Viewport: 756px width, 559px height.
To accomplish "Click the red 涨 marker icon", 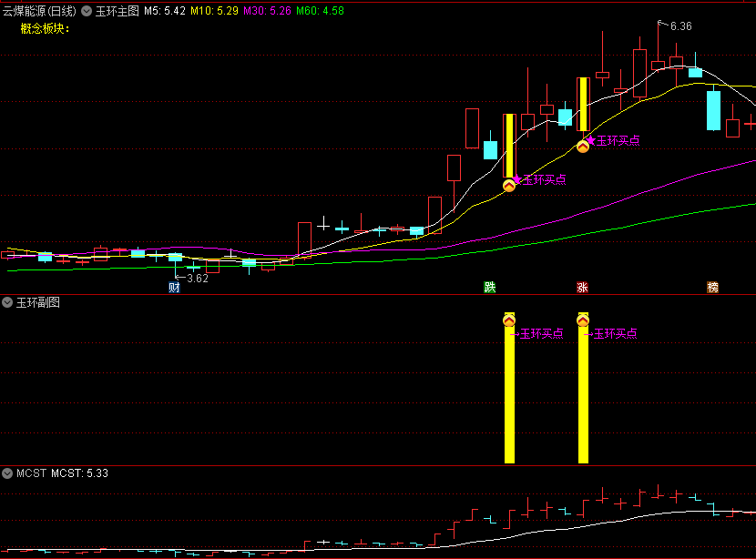I will pos(582,288).
